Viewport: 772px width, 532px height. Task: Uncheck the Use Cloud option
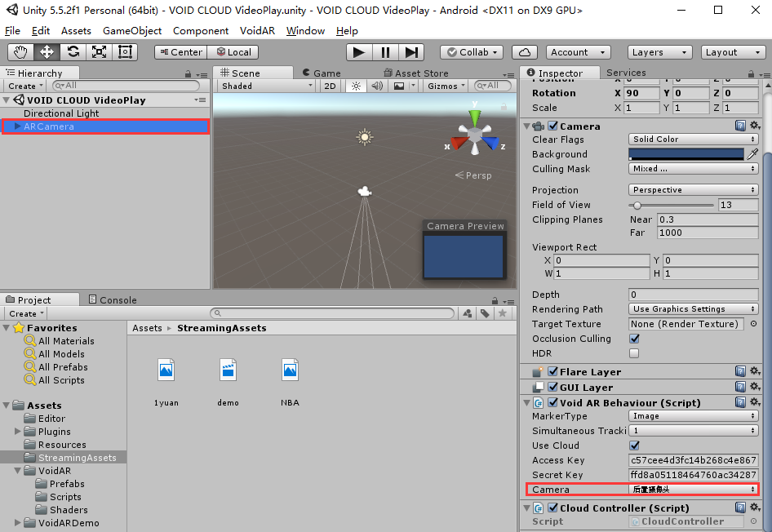coord(634,446)
